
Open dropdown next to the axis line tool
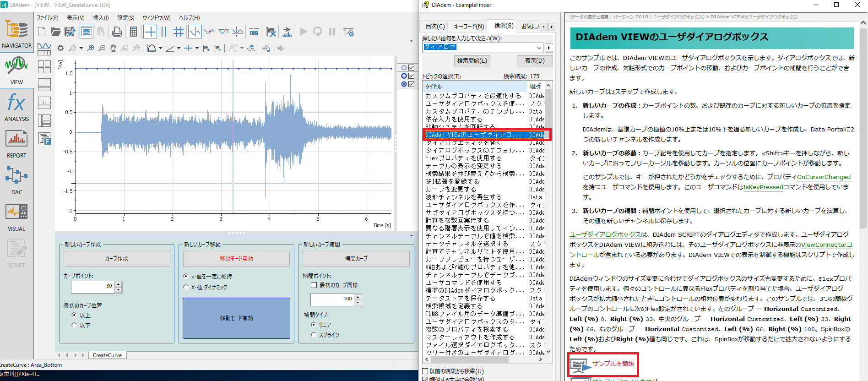(x=179, y=48)
